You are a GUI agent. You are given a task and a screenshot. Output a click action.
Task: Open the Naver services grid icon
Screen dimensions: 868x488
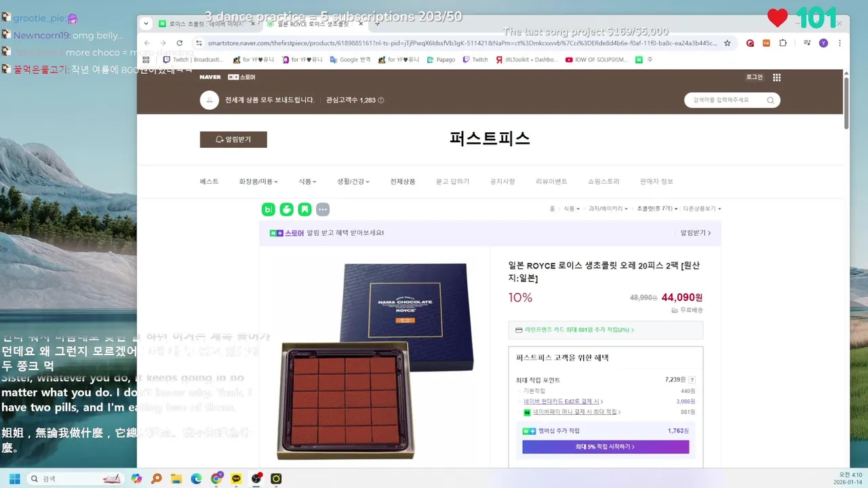[776, 77]
